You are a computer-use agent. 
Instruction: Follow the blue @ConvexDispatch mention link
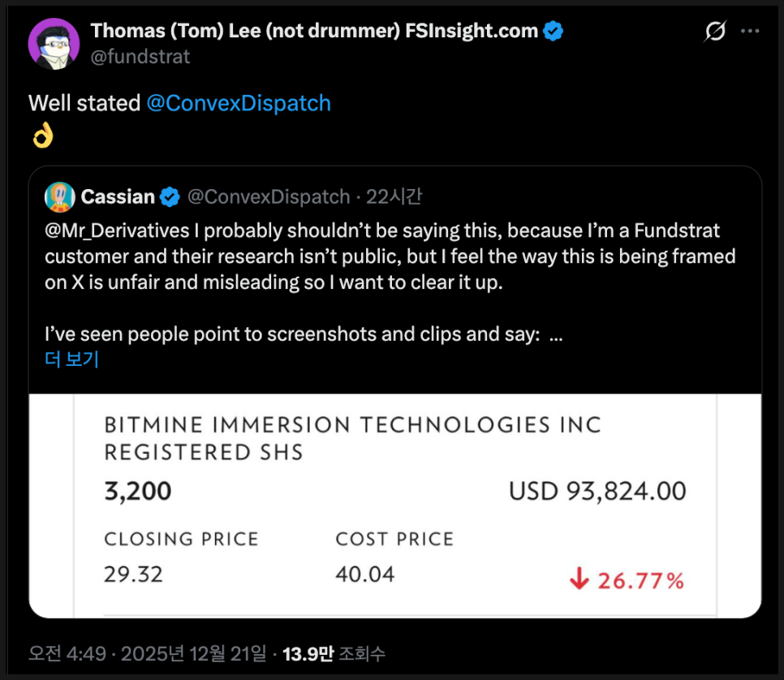(239, 103)
